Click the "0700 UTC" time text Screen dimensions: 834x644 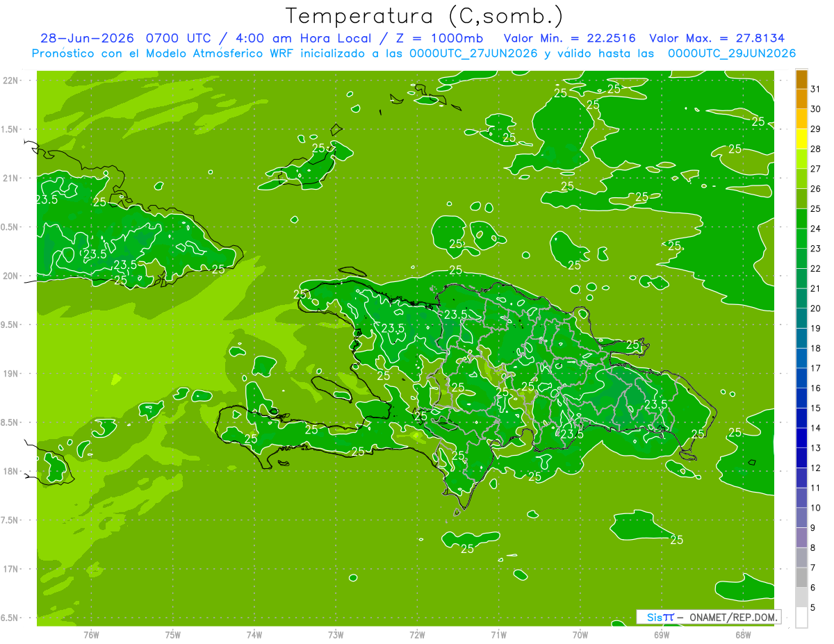pyautogui.click(x=178, y=38)
